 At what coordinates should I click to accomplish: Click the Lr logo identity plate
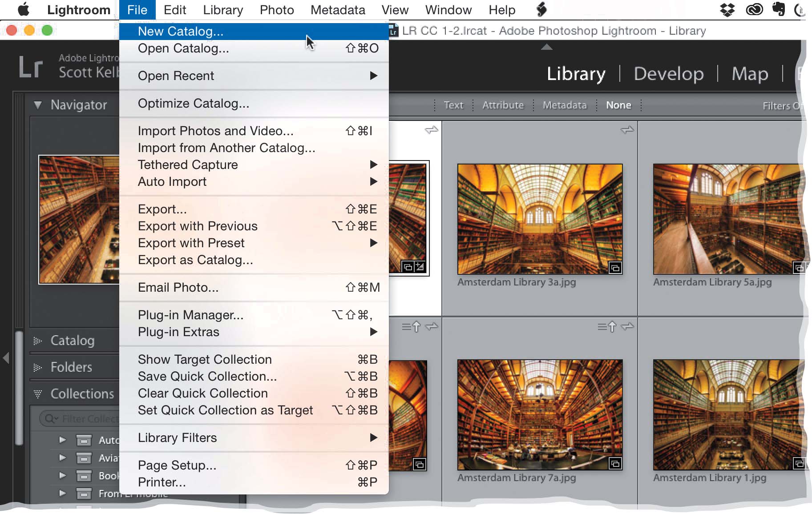(31, 68)
